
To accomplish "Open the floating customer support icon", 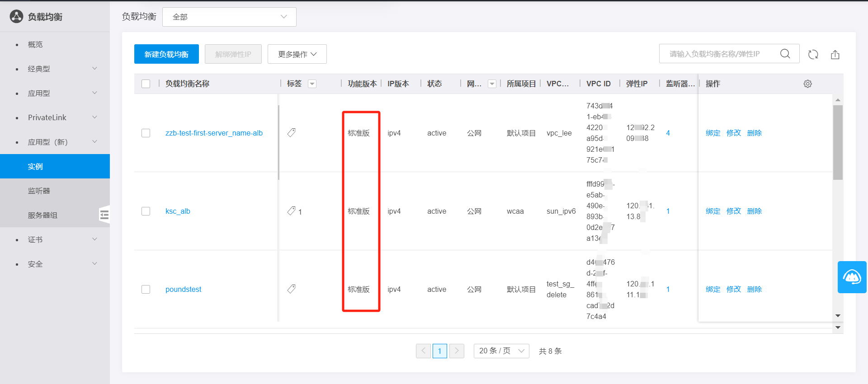I will coord(852,277).
